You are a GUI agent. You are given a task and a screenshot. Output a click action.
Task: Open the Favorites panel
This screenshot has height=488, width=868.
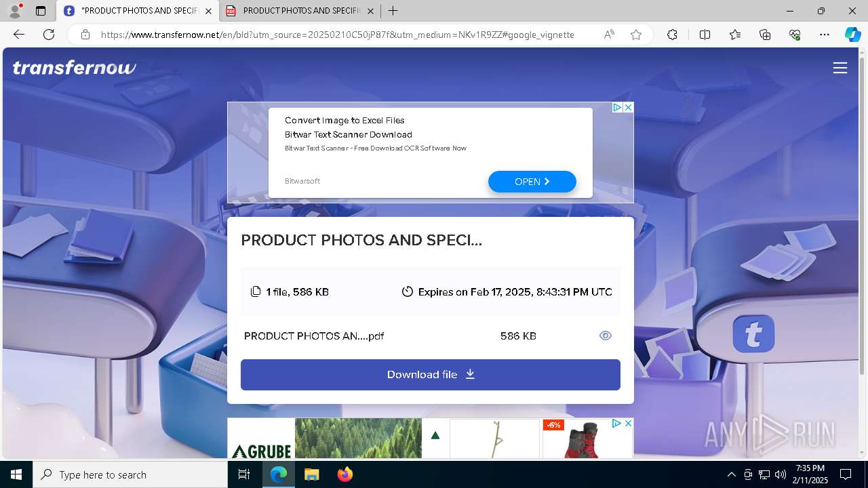pyautogui.click(x=735, y=35)
